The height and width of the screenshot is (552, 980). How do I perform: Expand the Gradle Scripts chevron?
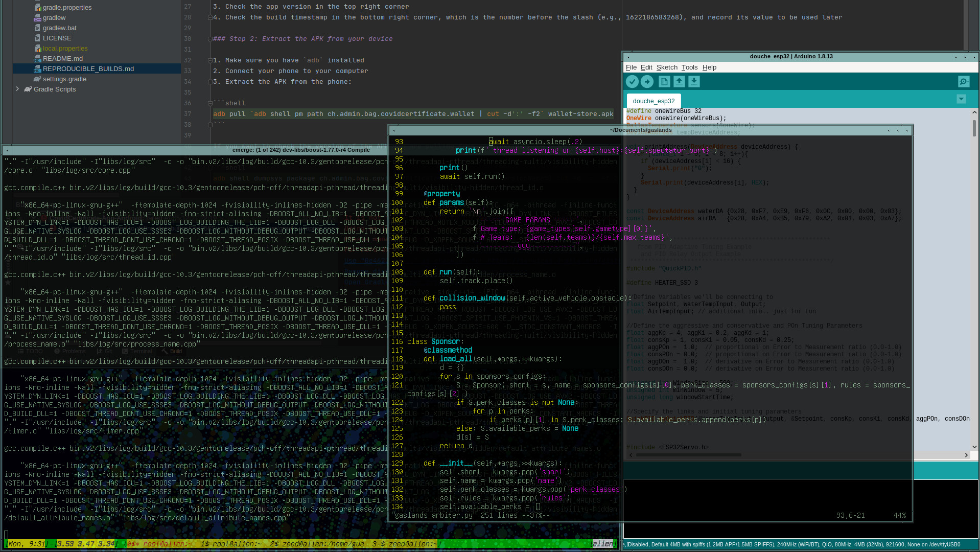tap(17, 89)
